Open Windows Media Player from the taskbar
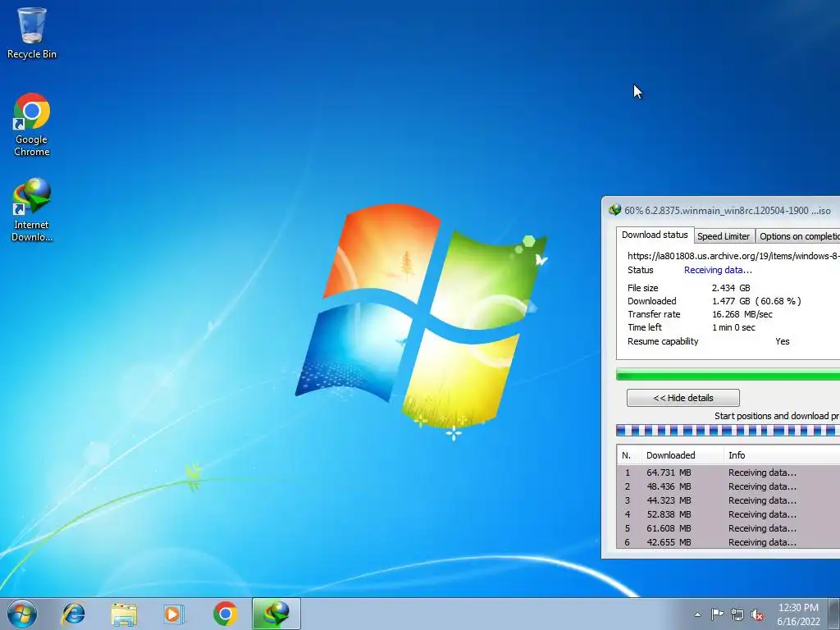This screenshot has width=840, height=630. point(174,614)
